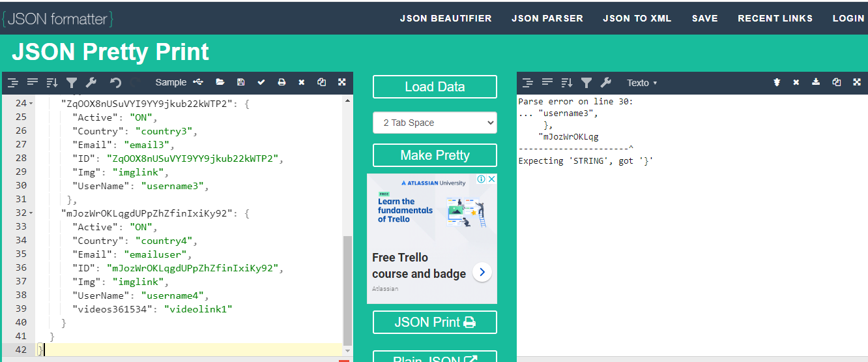This screenshot has height=362, width=868.
Task: Click the sort icon in right output toolbar
Action: click(x=567, y=82)
